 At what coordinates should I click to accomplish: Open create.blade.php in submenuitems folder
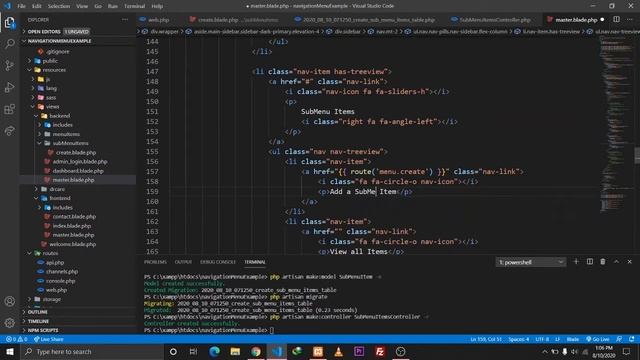coord(76,153)
